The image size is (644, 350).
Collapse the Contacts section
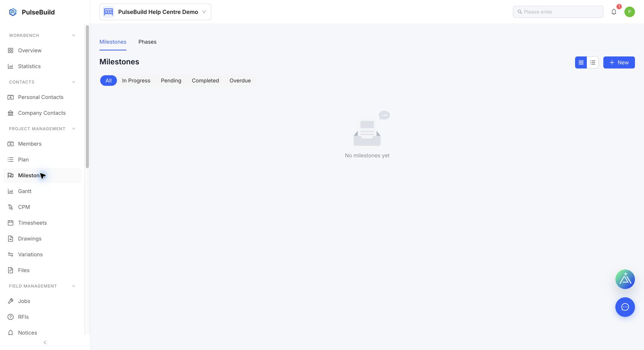[73, 82]
